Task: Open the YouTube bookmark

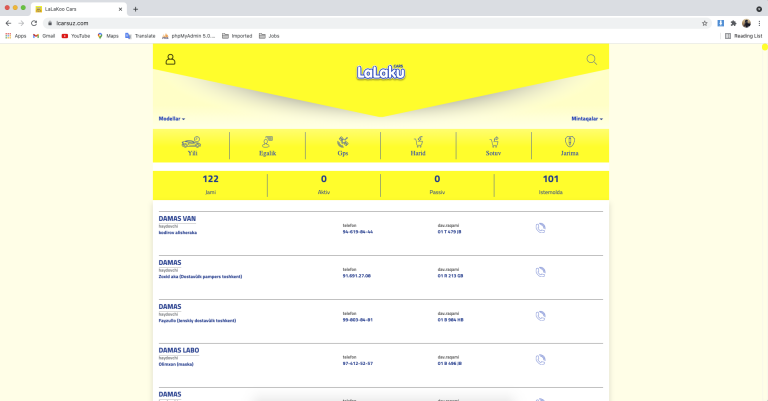Action: (x=76, y=36)
